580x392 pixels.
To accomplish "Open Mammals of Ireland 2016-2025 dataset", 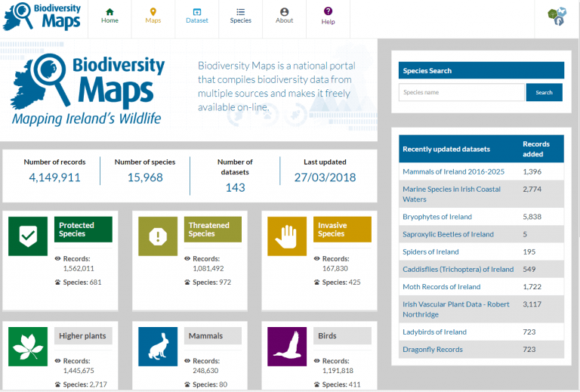I will (453, 171).
